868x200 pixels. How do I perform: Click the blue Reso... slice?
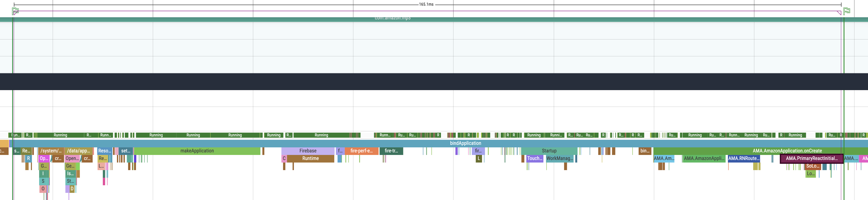(104, 151)
